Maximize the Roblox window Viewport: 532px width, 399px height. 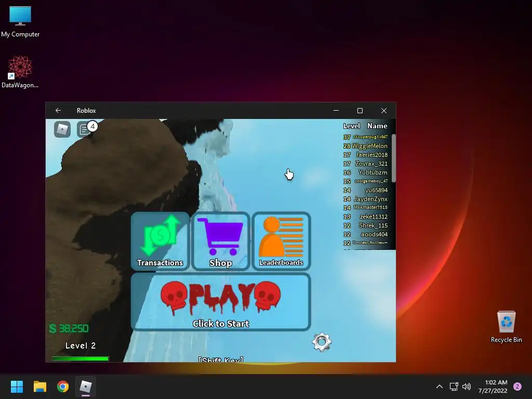tap(360, 111)
